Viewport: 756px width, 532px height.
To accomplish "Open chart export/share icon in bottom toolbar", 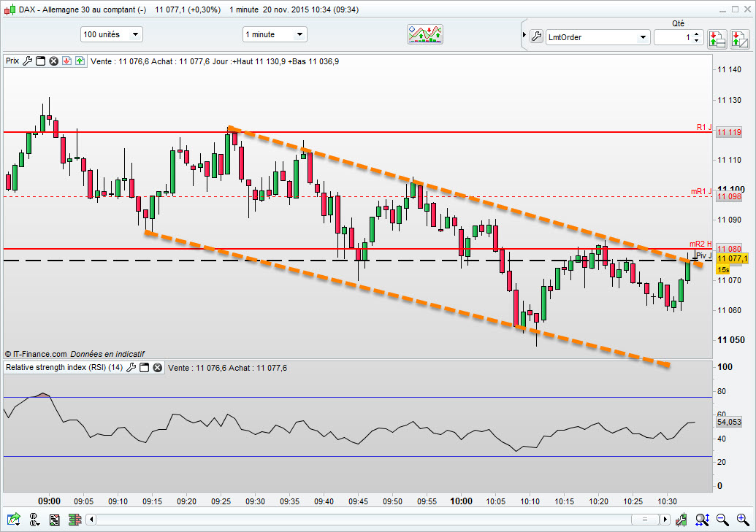I will 13,520.
